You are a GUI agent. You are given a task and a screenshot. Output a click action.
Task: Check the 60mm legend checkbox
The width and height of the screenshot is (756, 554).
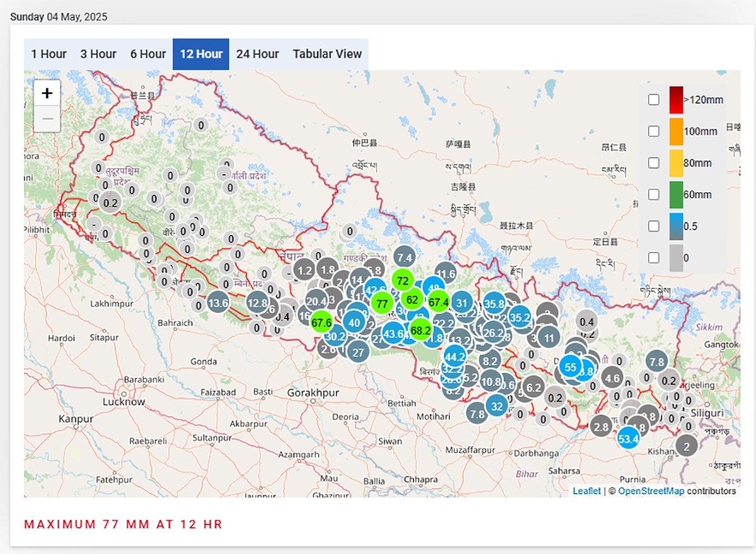(x=654, y=194)
